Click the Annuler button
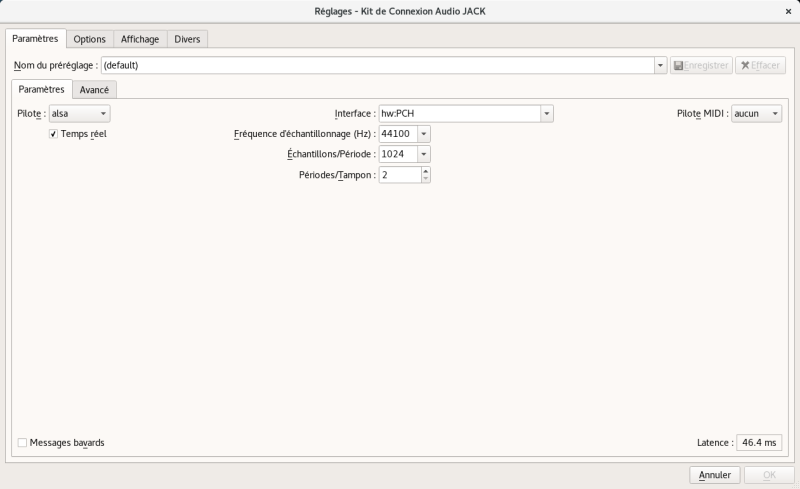This screenshot has height=489, width=800. click(x=715, y=475)
